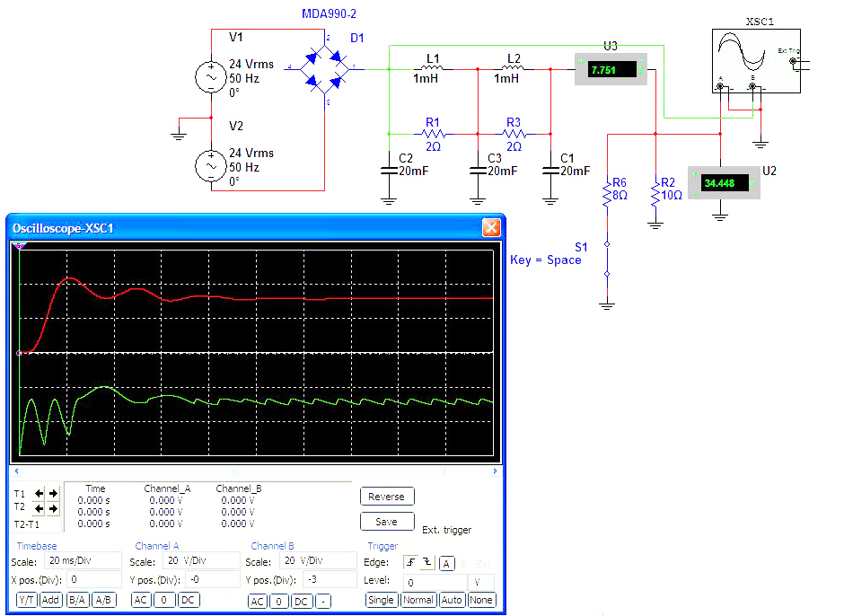Select falling edge trigger icon
The image size is (844, 616).
pyautogui.click(x=427, y=563)
